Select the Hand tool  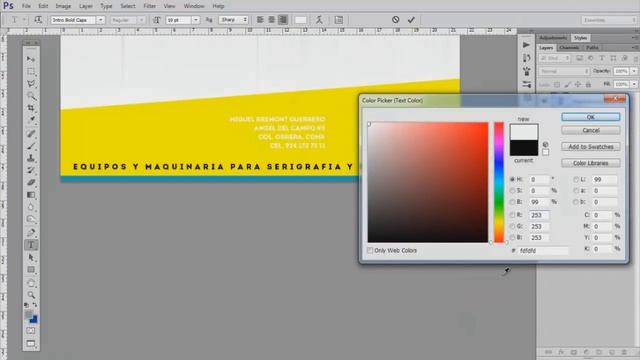pos(31,283)
